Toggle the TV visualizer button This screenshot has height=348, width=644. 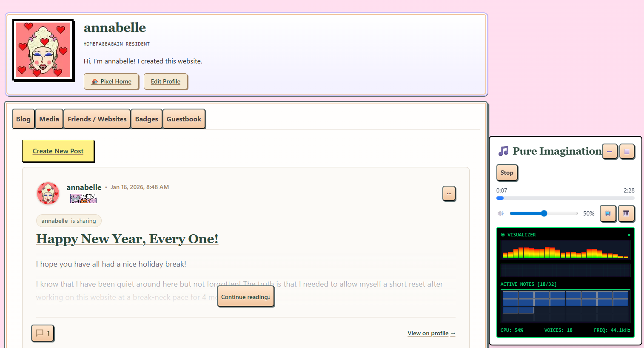point(608,213)
